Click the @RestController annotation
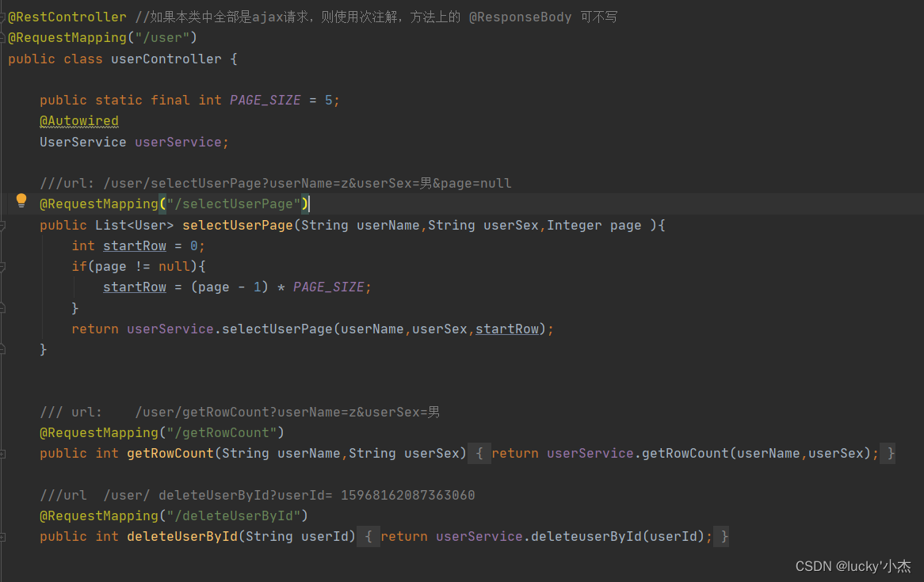The height and width of the screenshot is (582, 924). click(x=67, y=17)
